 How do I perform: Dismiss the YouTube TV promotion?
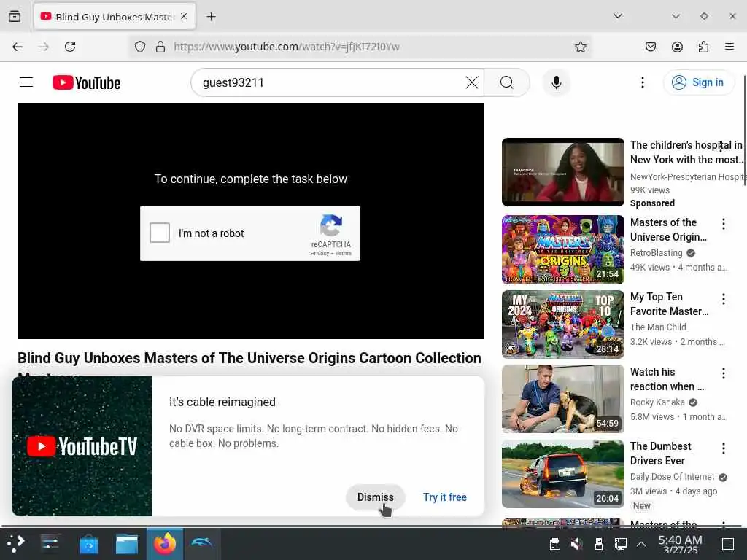pos(376,497)
